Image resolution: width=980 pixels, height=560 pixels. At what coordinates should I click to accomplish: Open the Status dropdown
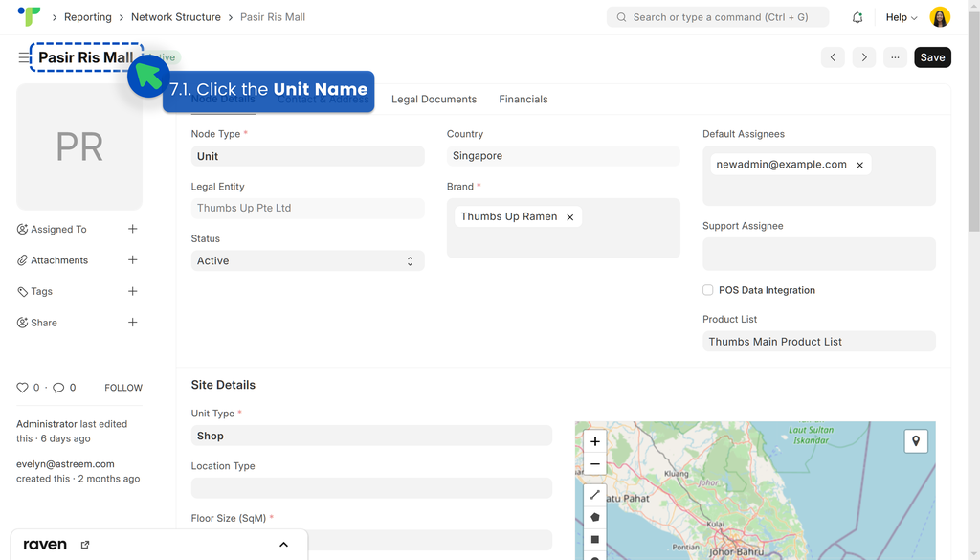pyautogui.click(x=307, y=260)
